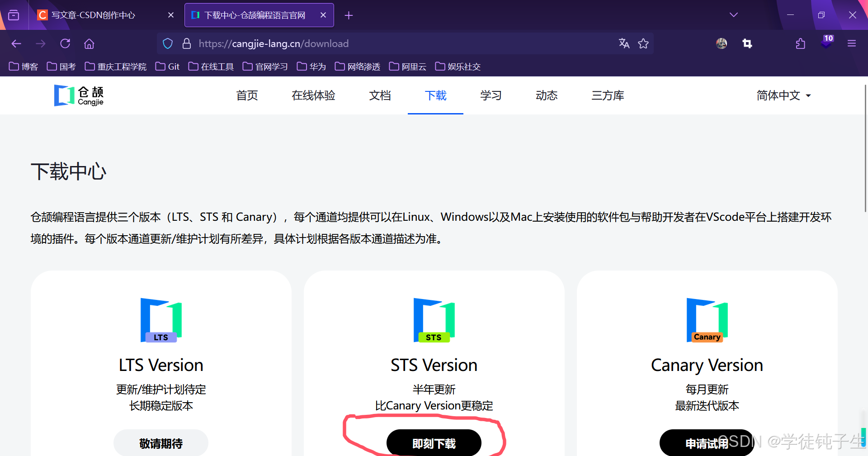Screen dimensions: 868x456
Task: Open the extensions puzzle icon
Action: 800,43
